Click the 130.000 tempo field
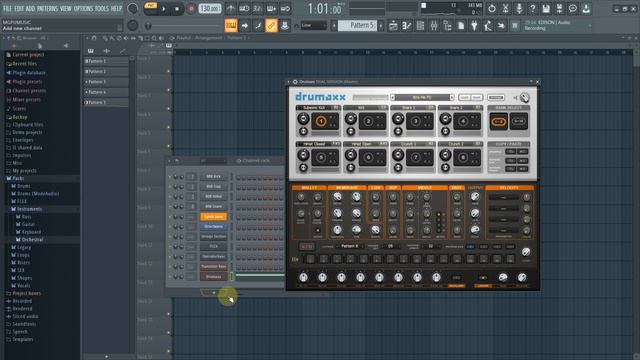This screenshot has height=360, width=640. (210, 9)
